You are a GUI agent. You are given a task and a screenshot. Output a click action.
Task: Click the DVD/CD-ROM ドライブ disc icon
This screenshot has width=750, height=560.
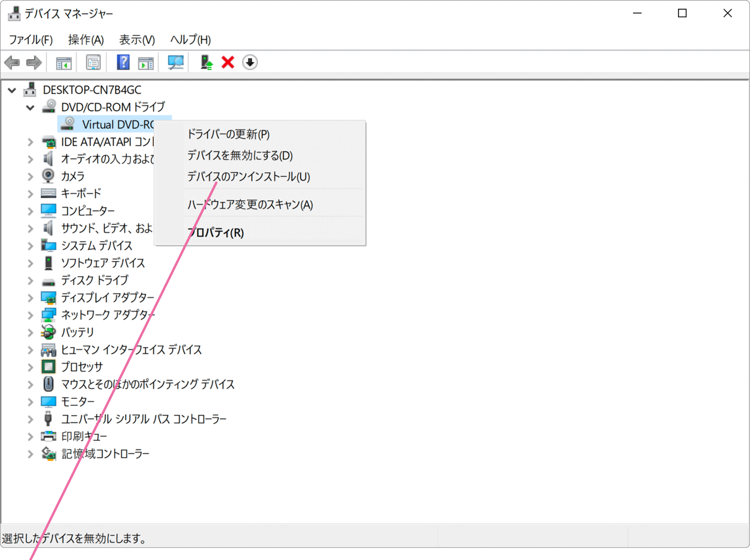tap(49, 106)
